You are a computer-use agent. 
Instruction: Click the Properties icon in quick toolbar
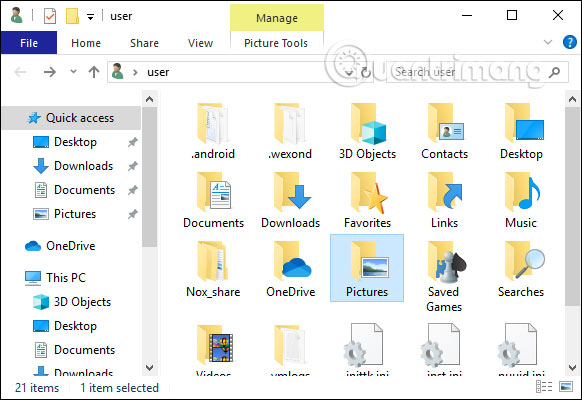coord(50,16)
